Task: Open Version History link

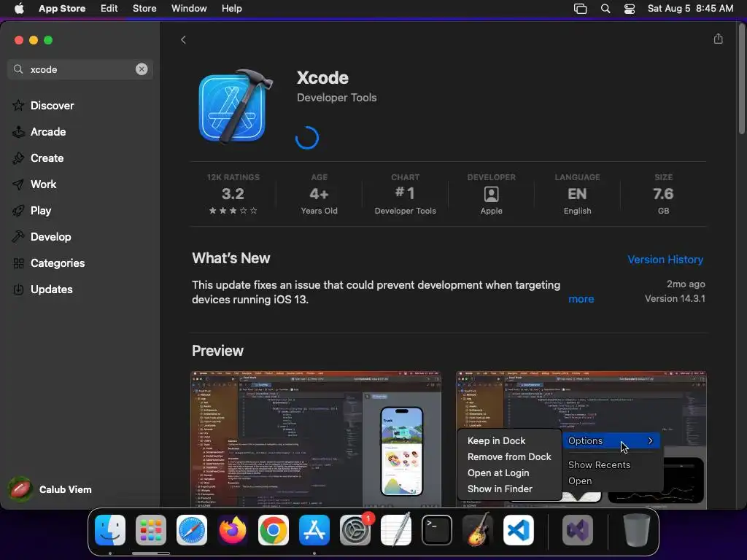Action: (665, 259)
